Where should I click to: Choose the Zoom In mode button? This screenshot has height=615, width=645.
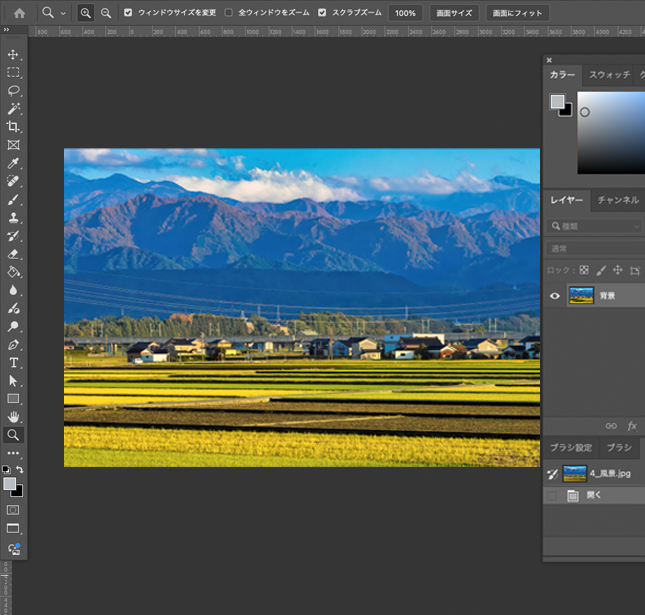(85, 13)
